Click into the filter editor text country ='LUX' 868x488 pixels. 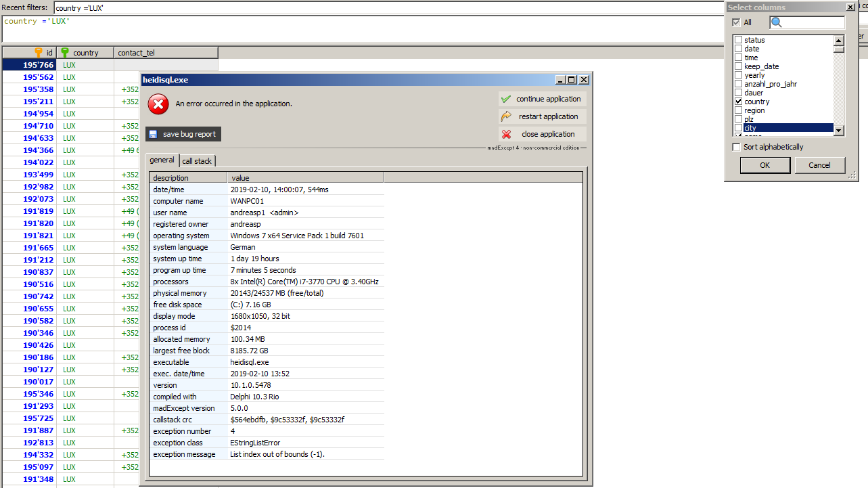(37, 22)
